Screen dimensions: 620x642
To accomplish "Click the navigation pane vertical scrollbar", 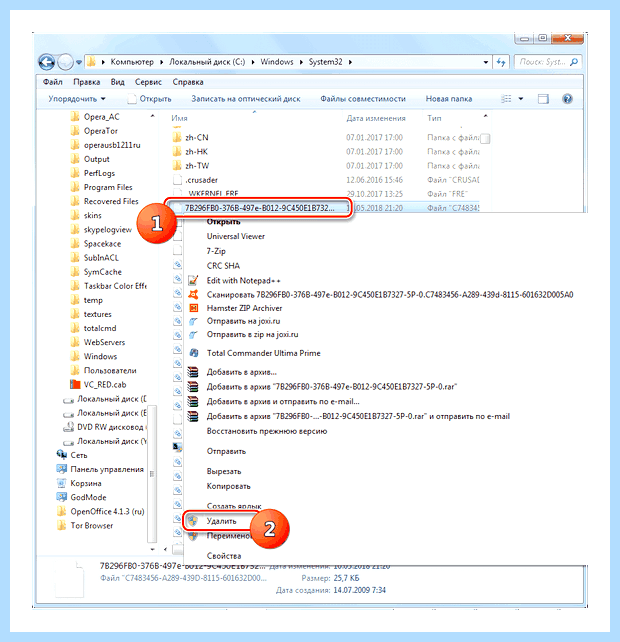I will (x=152, y=473).
